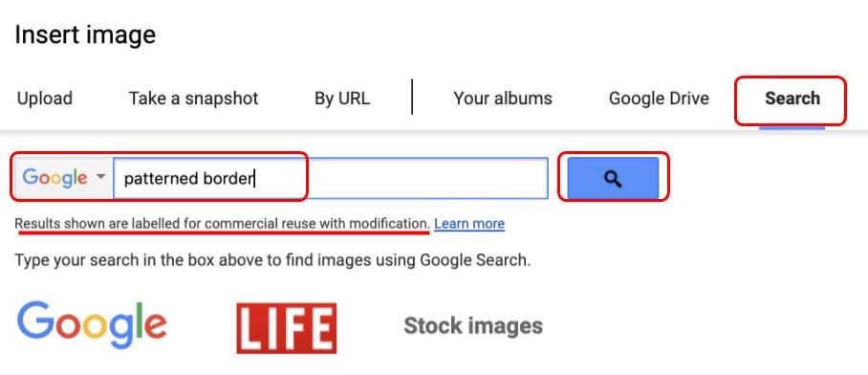Click the magnifying glass search button
The image size is (868, 375).
[x=613, y=178]
